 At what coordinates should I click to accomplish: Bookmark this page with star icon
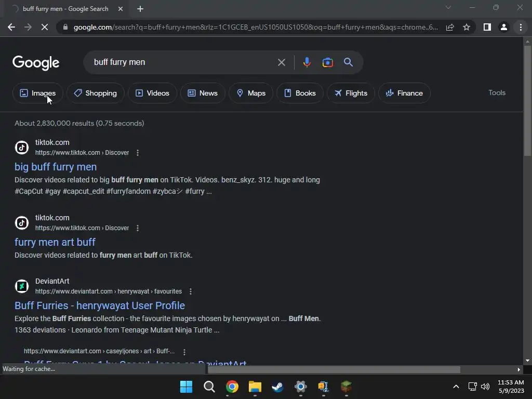click(467, 27)
